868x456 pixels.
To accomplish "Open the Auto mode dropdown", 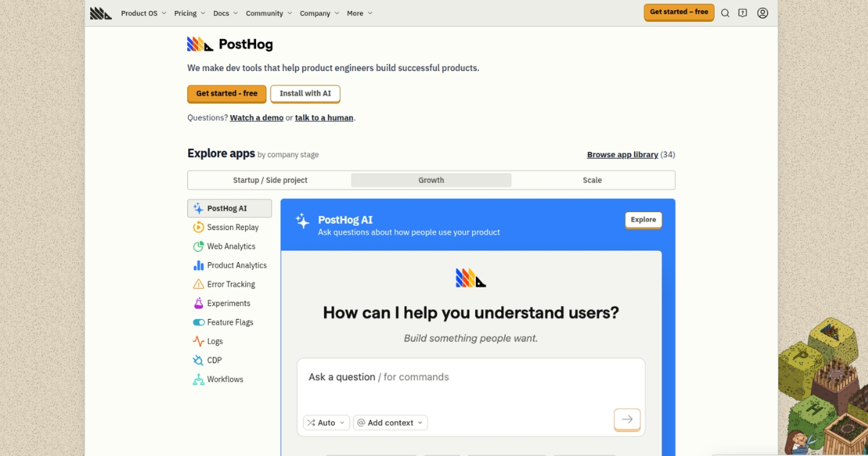I will 326,423.
